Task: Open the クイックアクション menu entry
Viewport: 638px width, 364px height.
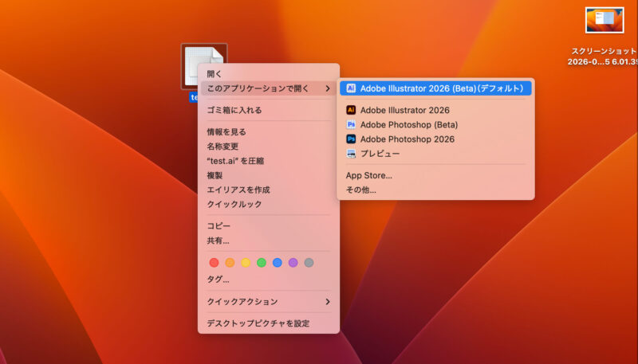Action: [x=269, y=301]
